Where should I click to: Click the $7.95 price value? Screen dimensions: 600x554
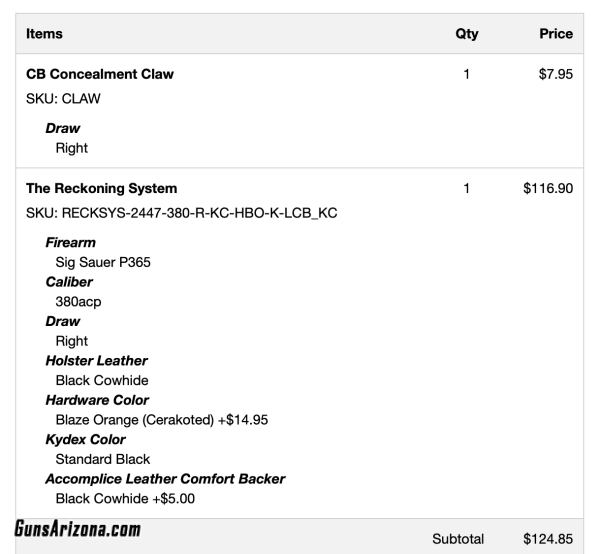tap(556, 74)
